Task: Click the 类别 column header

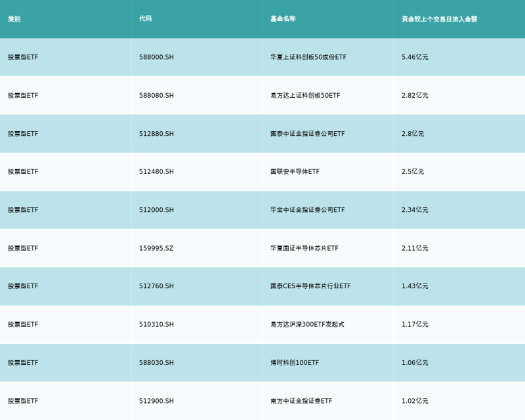Action: [x=14, y=19]
